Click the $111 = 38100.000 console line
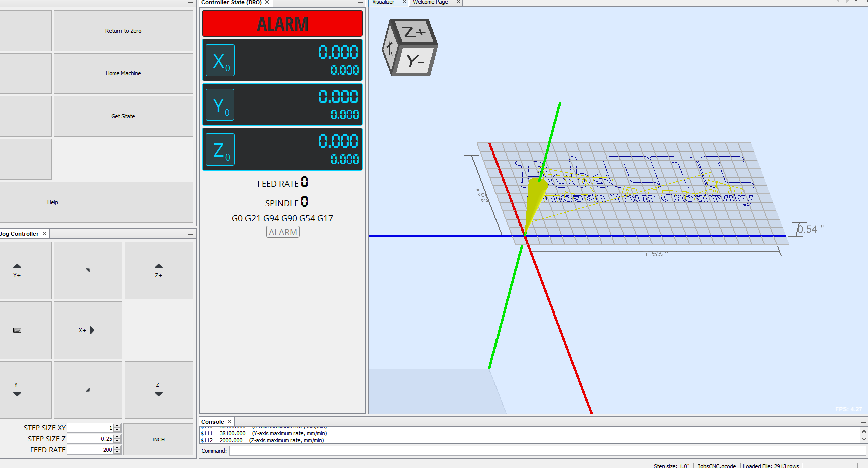This screenshot has height=468, width=868. (x=264, y=433)
